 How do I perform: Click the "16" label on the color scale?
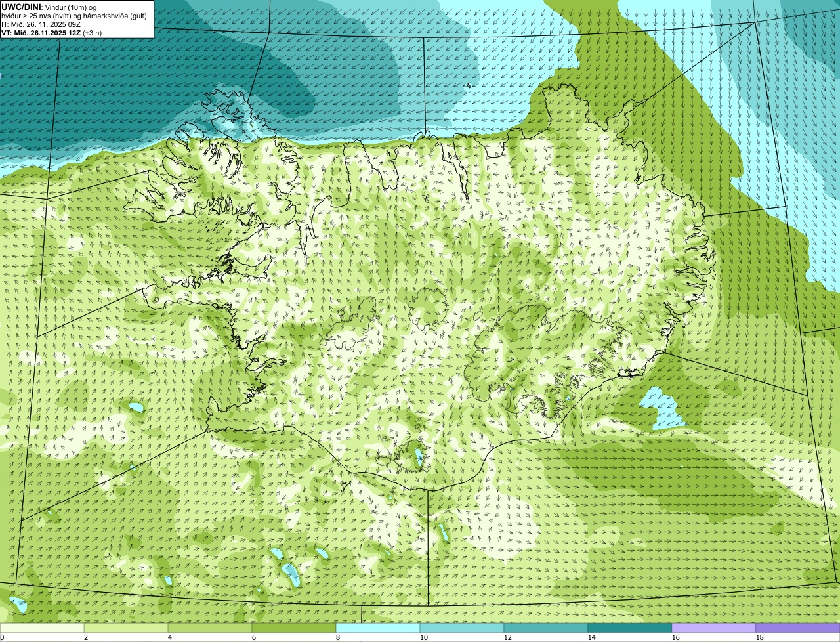tap(675, 637)
